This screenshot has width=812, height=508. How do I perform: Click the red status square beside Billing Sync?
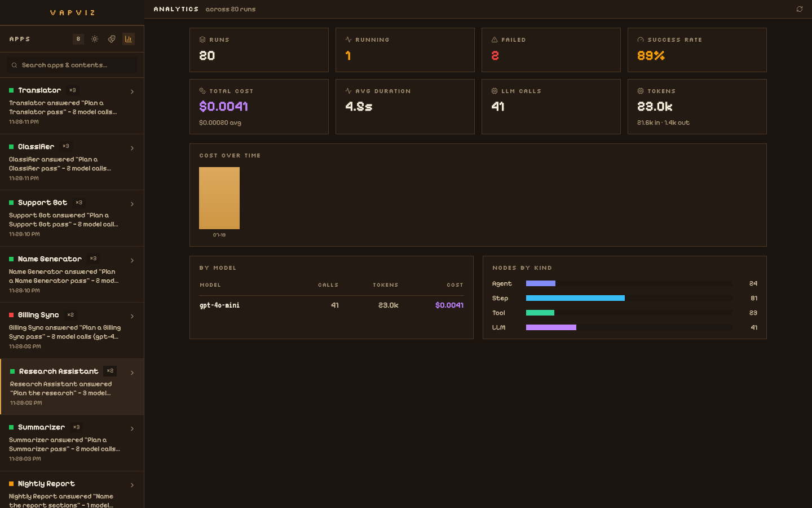[x=11, y=315]
